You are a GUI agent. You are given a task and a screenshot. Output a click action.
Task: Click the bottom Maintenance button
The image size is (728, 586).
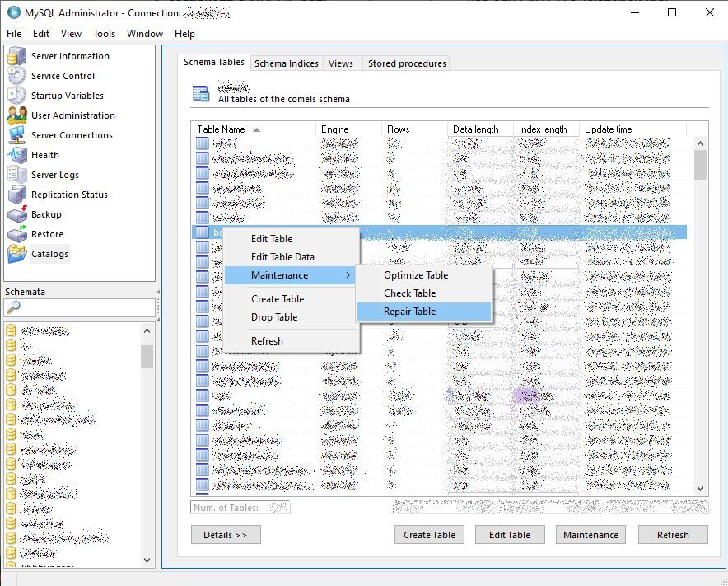pos(590,535)
